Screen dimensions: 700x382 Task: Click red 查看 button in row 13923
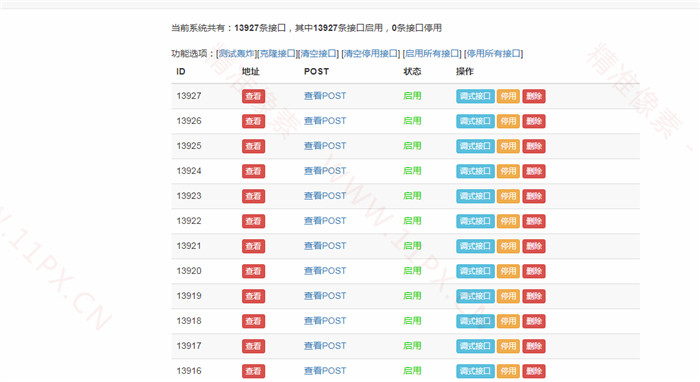point(254,196)
